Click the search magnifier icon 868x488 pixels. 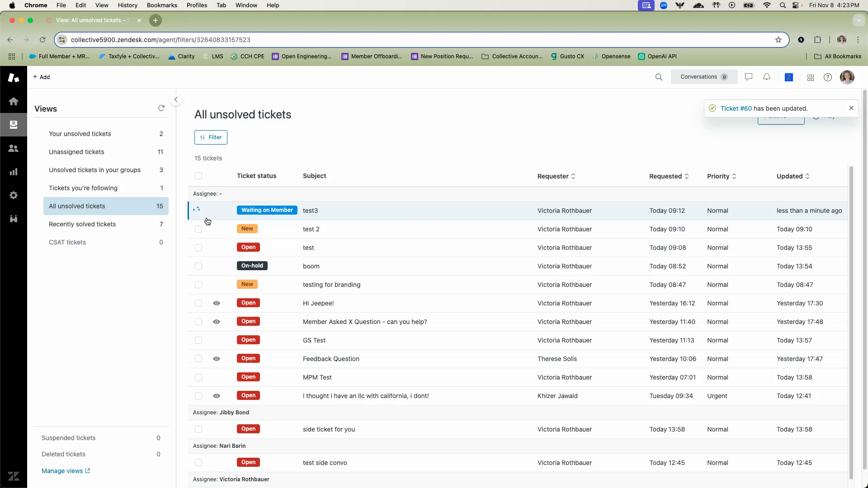pos(659,77)
